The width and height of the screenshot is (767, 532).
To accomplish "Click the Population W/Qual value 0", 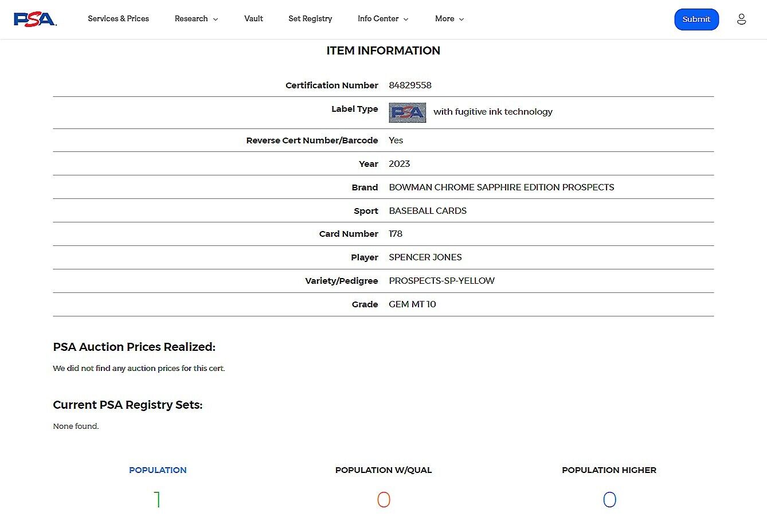I will (x=383, y=500).
